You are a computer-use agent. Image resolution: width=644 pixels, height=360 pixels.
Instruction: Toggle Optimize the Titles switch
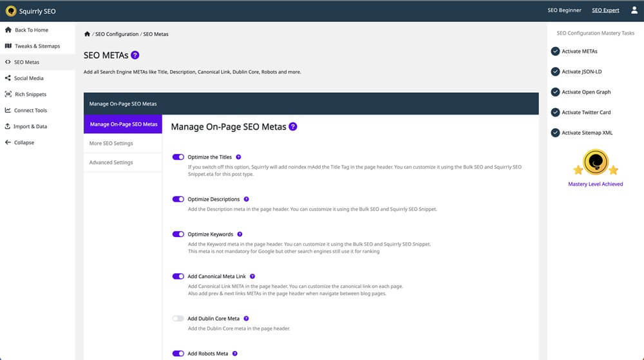click(178, 156)
